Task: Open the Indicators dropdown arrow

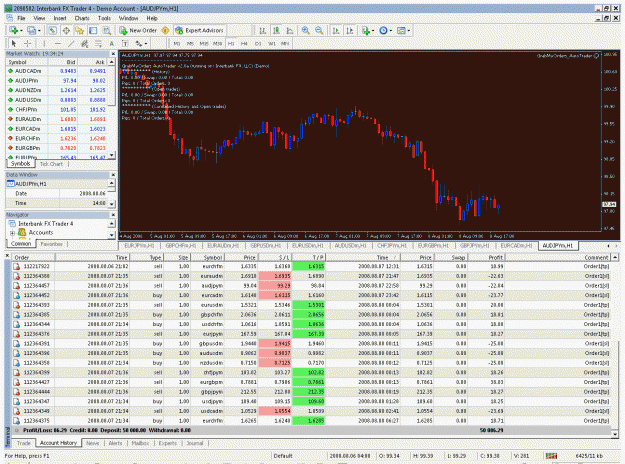Action: 373,31
